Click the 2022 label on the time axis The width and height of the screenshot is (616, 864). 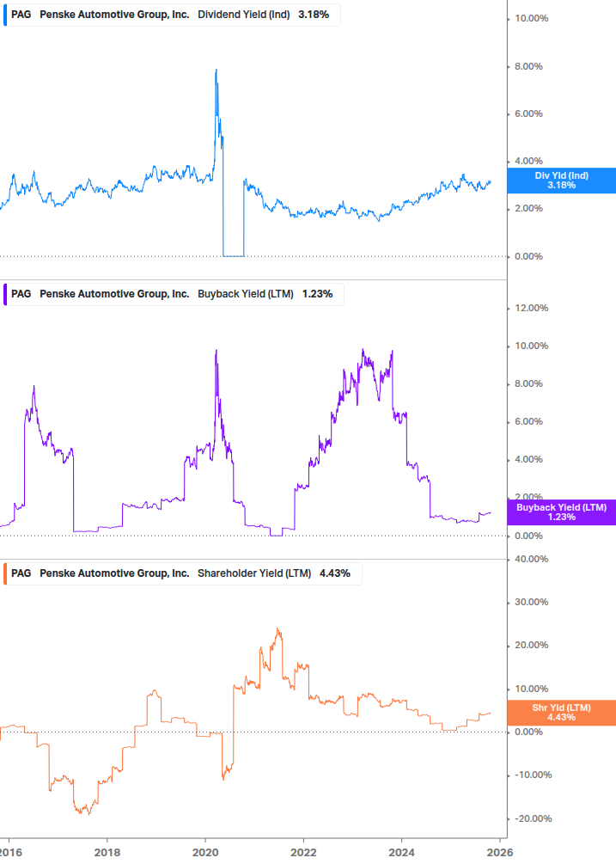point(303,852)
